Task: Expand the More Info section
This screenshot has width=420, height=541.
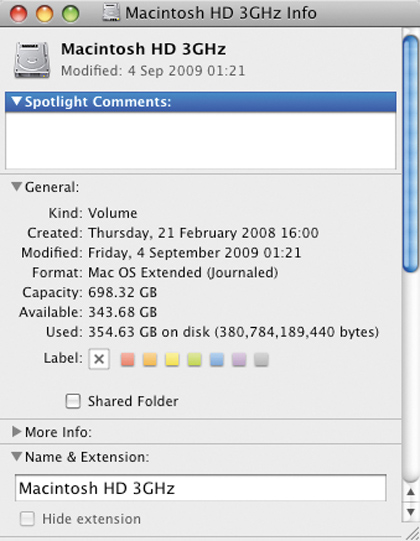Action: click(x=16, y=432)
